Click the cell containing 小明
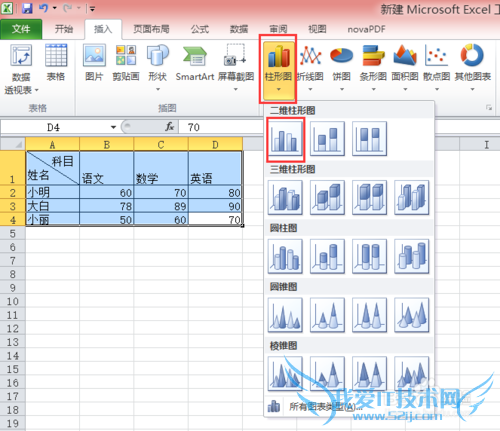500x431 pixels. point(53,192)
